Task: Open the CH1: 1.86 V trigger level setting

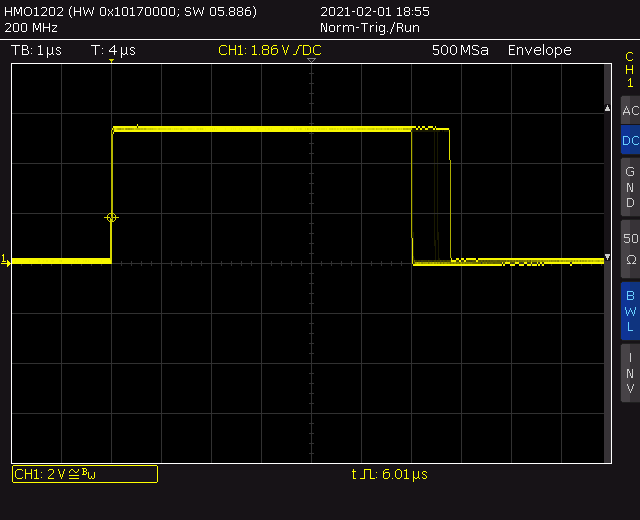Action: 269,50
